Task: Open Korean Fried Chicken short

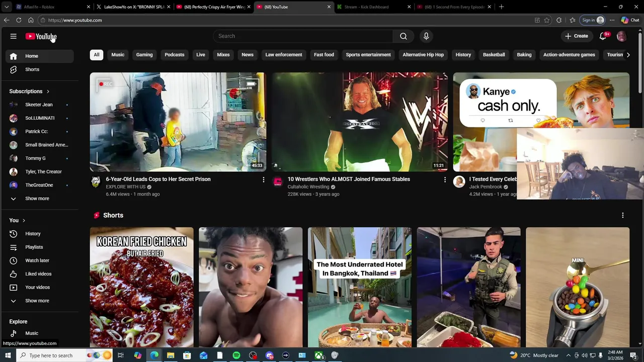Action: pos(142,287)
